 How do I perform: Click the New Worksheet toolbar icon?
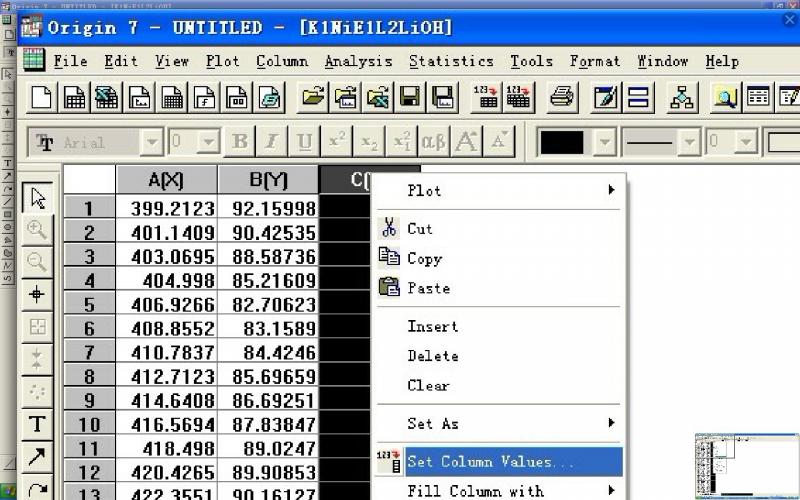pyautogui.click(x=74, y=96)
